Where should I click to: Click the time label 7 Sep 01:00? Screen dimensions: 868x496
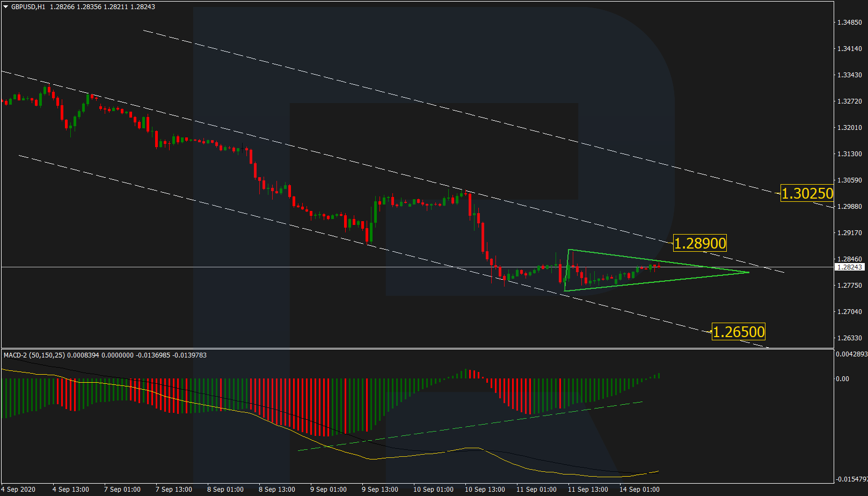coord(122,490)
